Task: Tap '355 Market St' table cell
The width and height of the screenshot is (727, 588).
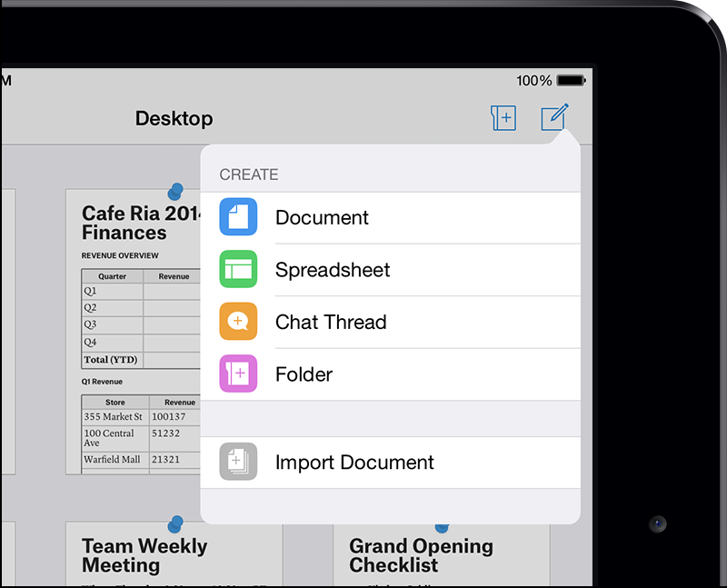Action: click(x=115, y=416)
